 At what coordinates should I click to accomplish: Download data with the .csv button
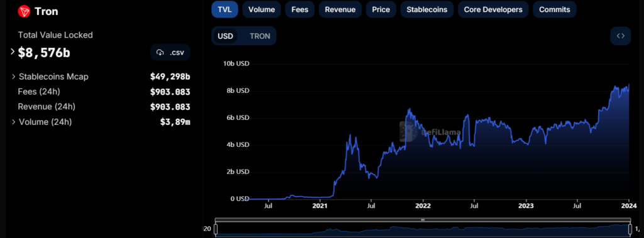(170, 53)
